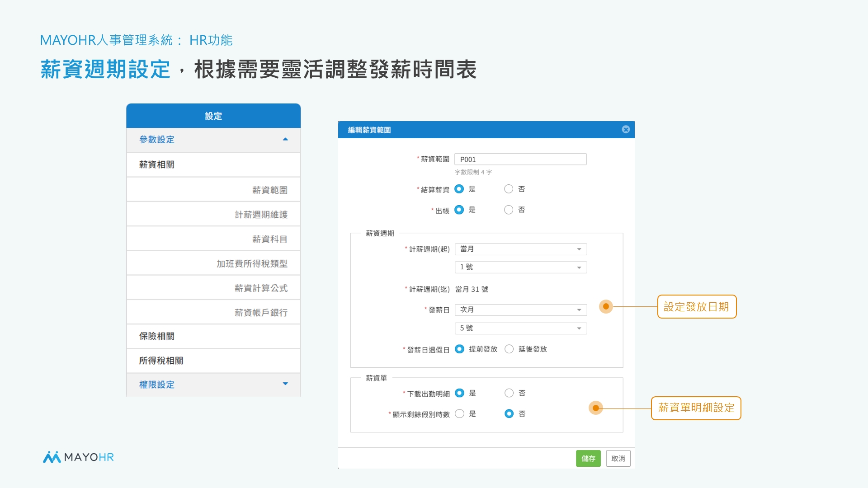Click the 字數限制 4 字 hint text
Image resolution: width=868 pixels, height=488 pixels.
(x=473, y=172)
